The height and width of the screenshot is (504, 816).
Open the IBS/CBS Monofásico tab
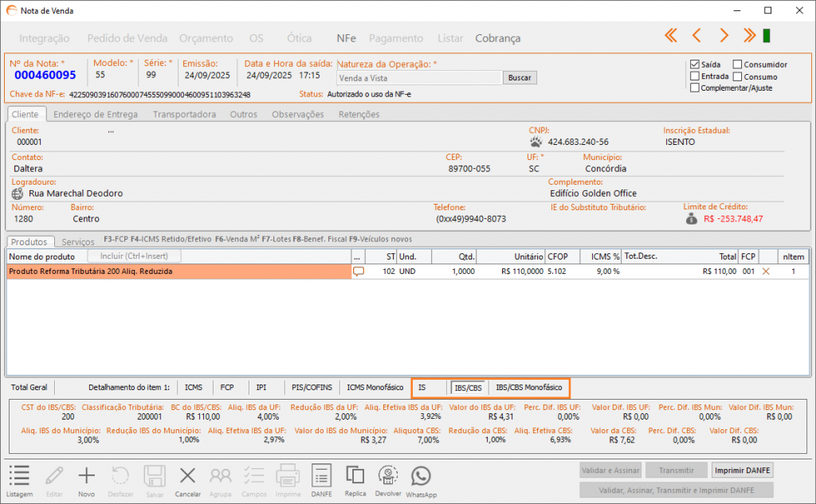(528, 388)
